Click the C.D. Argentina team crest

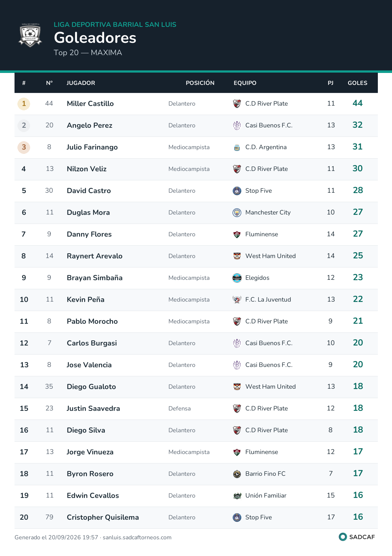point(237,147)
